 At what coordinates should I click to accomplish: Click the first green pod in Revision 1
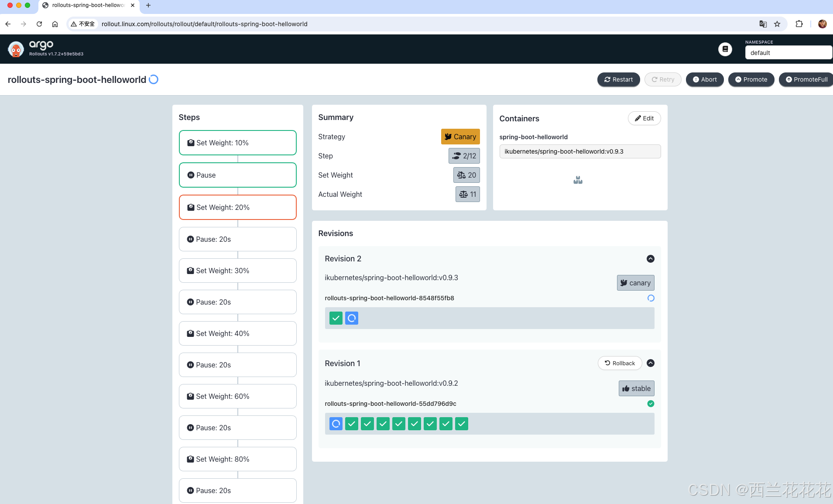[352, 424]
